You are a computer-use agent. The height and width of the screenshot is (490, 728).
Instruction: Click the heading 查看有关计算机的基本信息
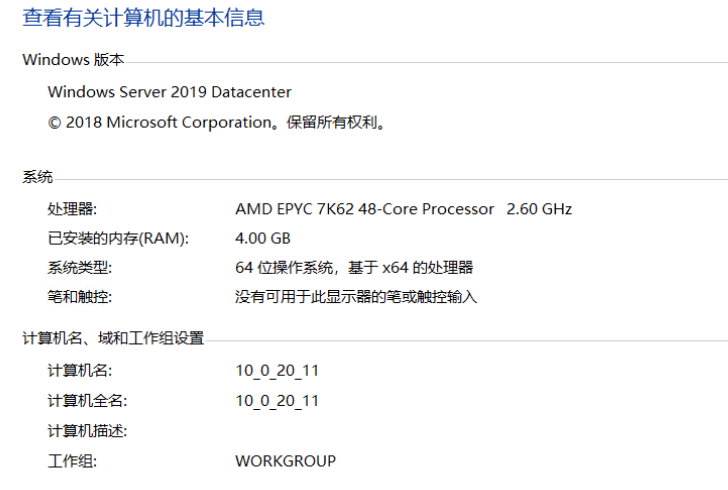(x=143, y=18)
